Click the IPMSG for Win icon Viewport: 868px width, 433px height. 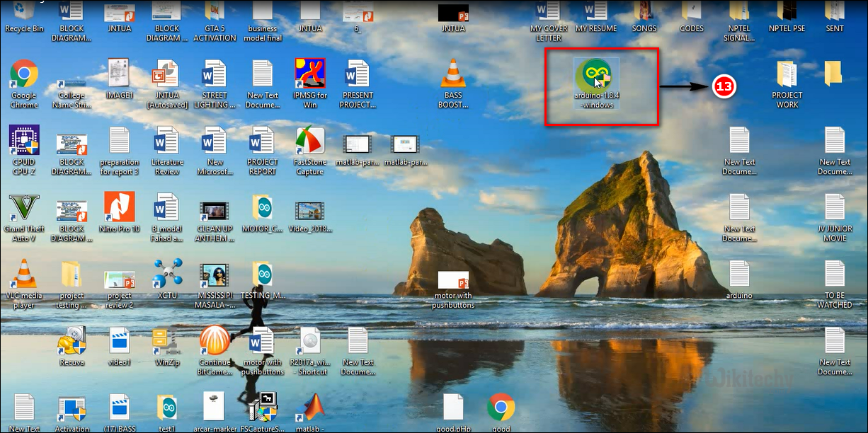pos(309,74)
